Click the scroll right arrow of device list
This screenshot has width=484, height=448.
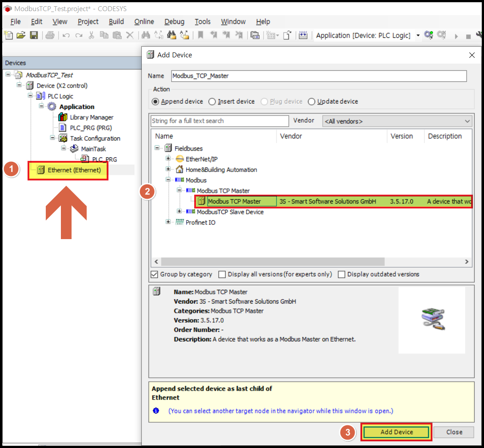[467, 262]
